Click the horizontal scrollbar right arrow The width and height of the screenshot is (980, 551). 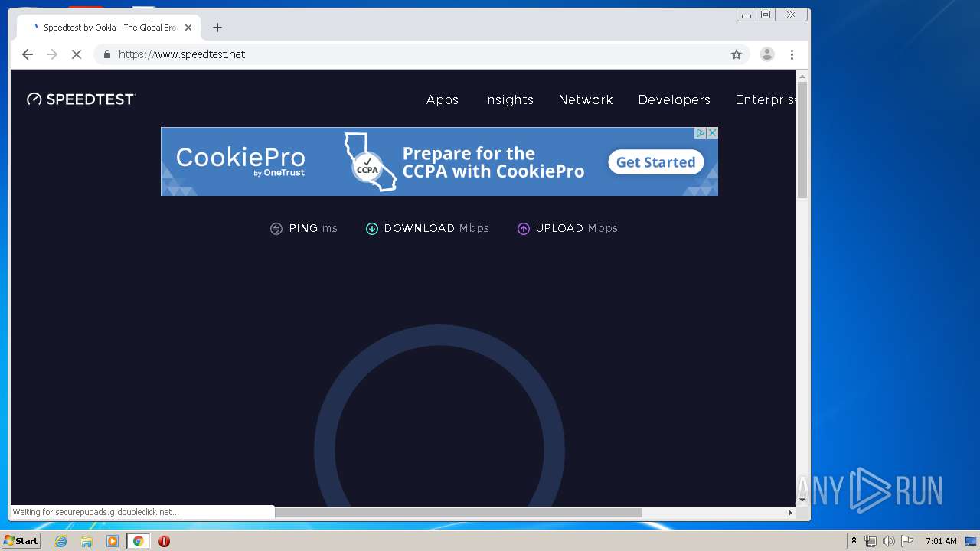[x=791, y=512]
